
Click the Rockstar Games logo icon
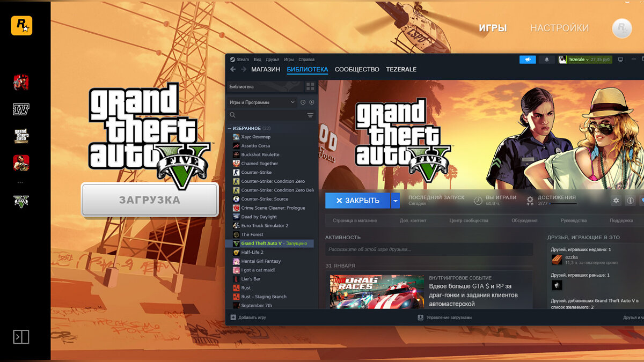tap(21, 26)
